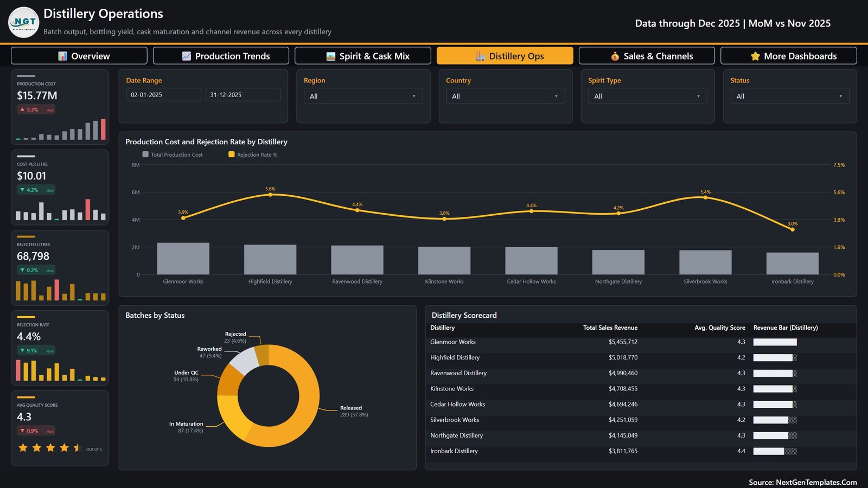Click the Rejected 23 (4.6%) label
Image resolution: width=868 pixels, height=488 pixels.
click(235, 337)
